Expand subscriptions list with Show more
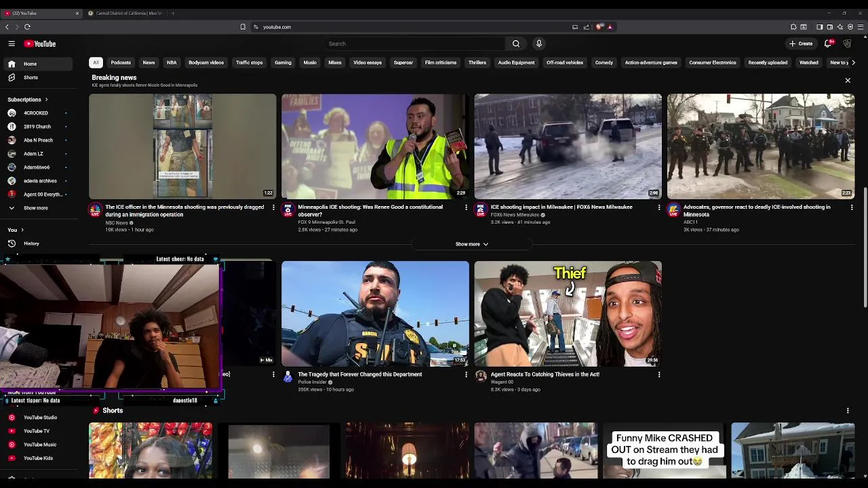 point(35,208)
